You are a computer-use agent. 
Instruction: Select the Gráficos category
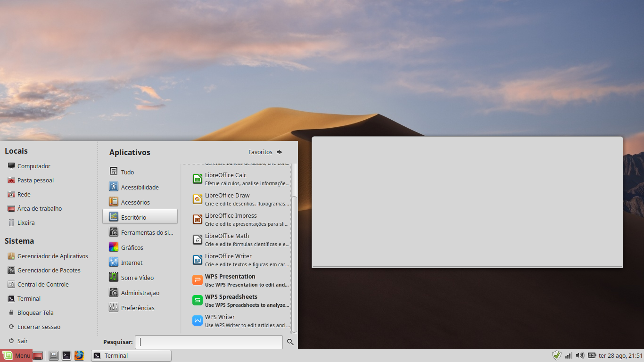(x=132, y=247)
